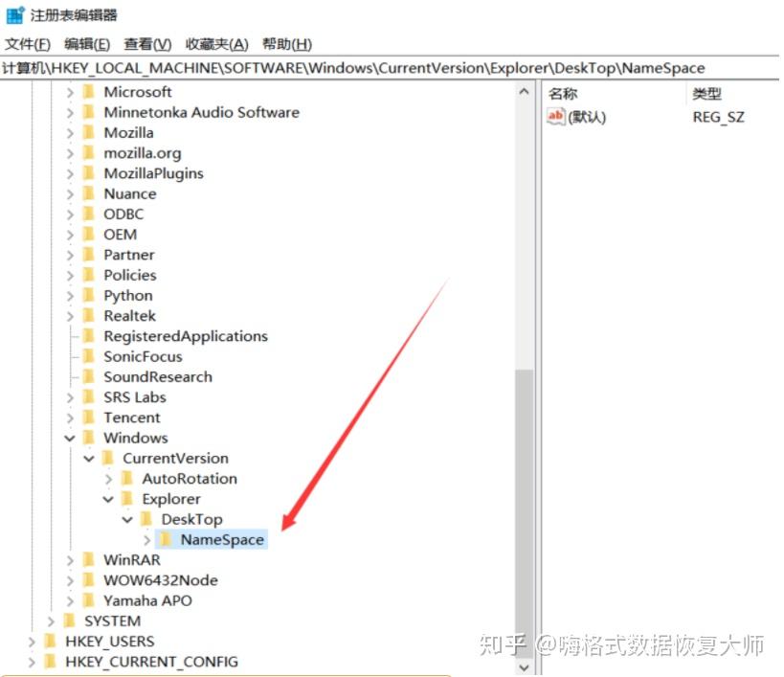
Task: Open the 帮助(H) menu
Action: click(x=287, y=44)
